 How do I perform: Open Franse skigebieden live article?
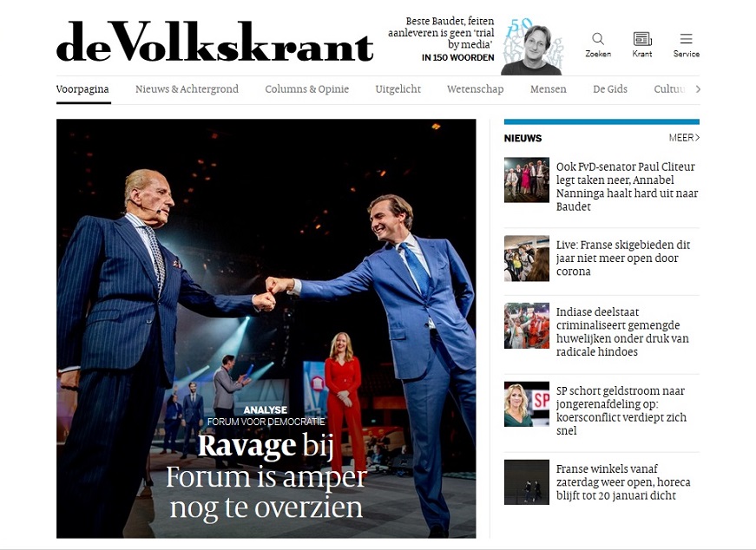[623, 258]
